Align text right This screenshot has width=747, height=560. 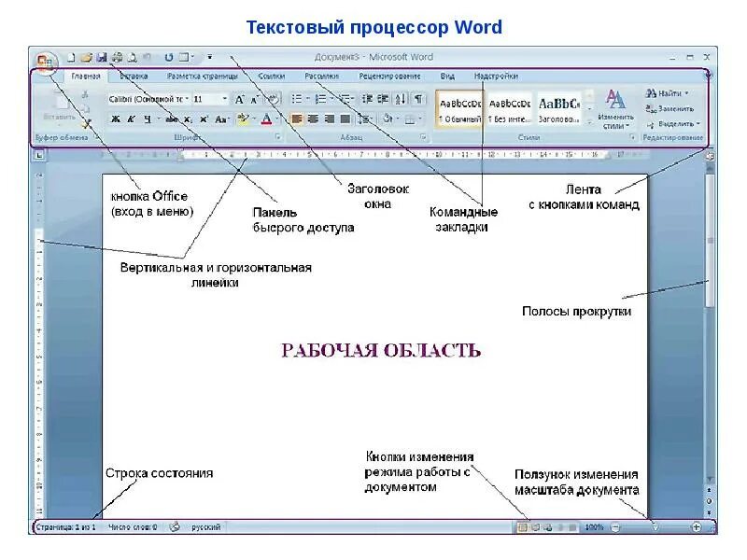click(x=330, y=119)
